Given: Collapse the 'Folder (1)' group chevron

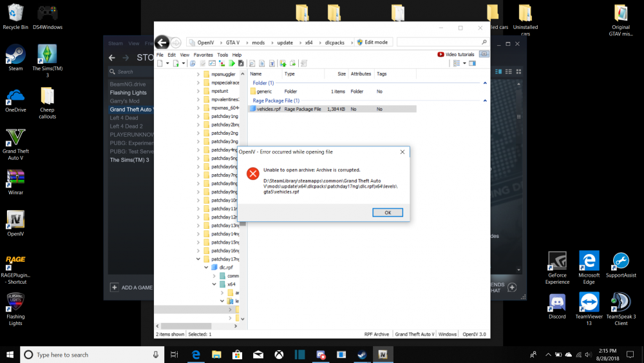Looking at the screenshot, I should 485,83.
